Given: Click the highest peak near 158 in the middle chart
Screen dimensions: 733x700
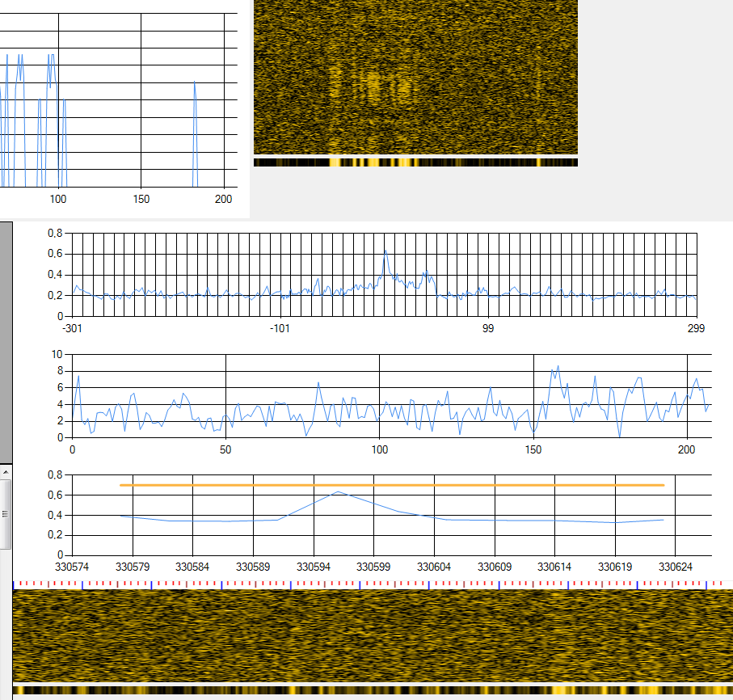Looking at the screenshot, I should pos(558,367).
